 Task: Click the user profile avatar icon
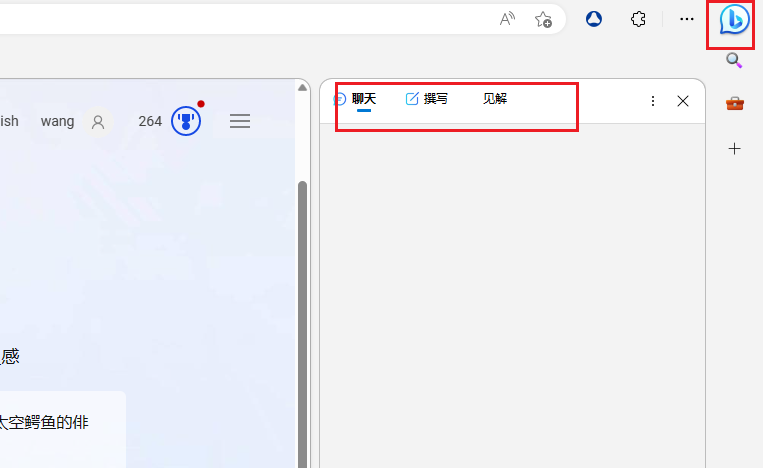tap(98, 122)
